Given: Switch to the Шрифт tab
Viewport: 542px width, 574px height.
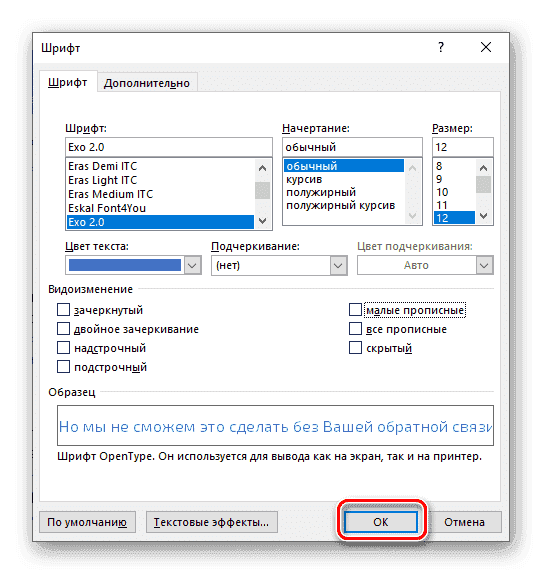Looking at the screenshot, I should 68,82.
